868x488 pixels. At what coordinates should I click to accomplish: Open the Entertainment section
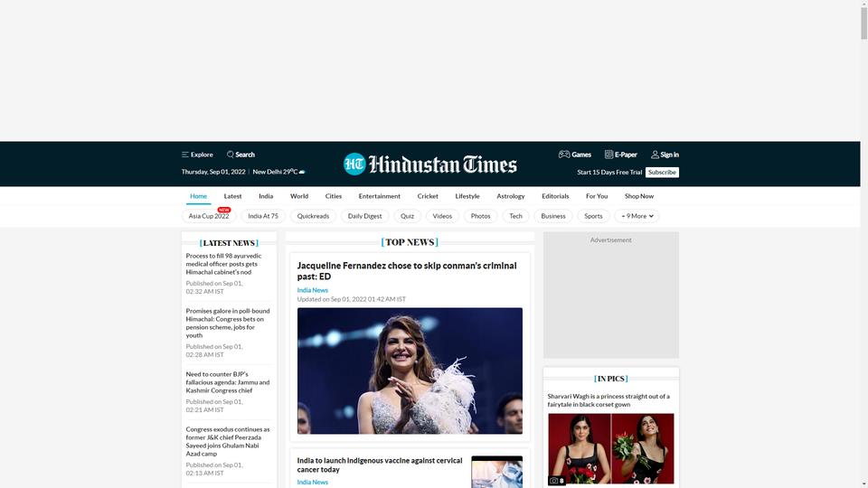coord(379,196)
